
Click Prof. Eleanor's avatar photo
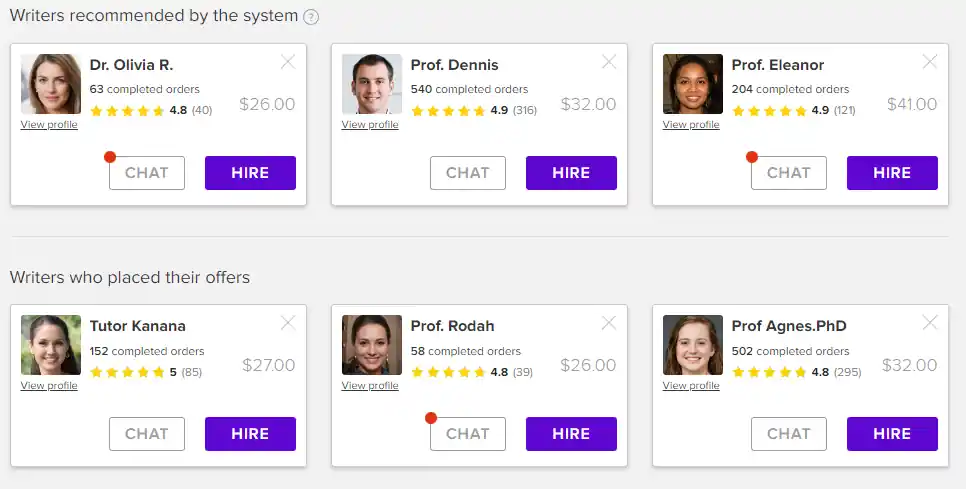[x=692, y=84]
